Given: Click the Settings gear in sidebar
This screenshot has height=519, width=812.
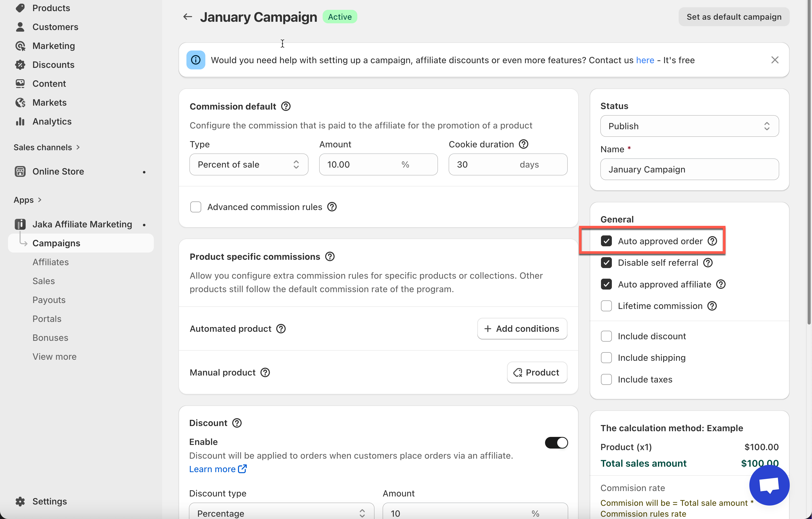Looking at the screenshot, I should tap(20, 501).
